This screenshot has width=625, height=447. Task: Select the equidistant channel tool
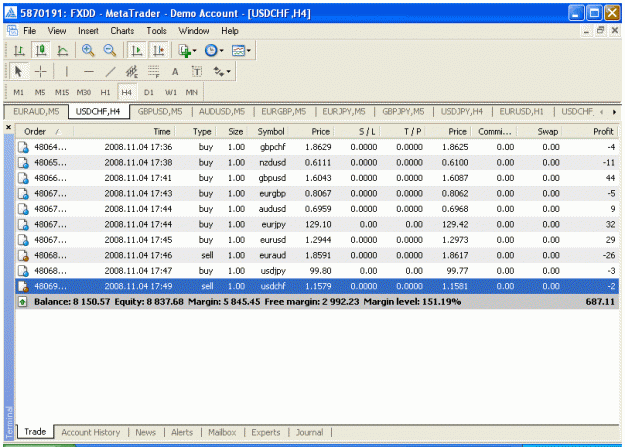pyautogui.click(x=132, y=72)
